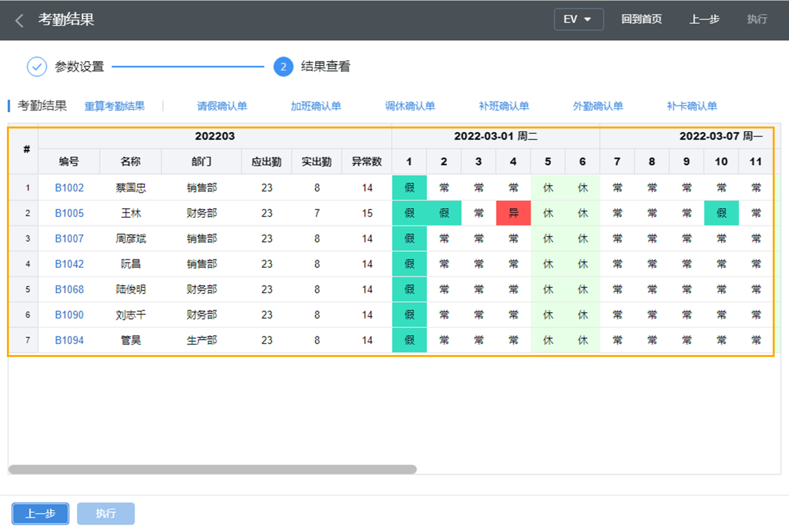
Task: Click the name 王林
Action: [x=131, y=213]
